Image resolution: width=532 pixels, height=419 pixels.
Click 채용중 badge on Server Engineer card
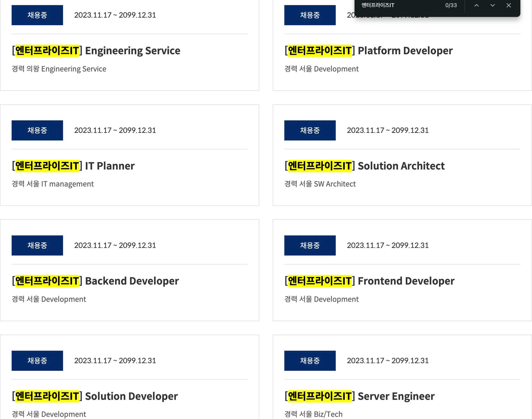point(310,361)
